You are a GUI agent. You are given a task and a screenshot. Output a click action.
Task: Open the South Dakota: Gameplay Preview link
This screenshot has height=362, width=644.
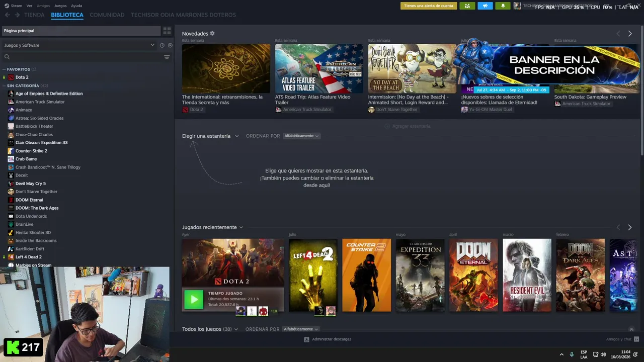[590, 97]
